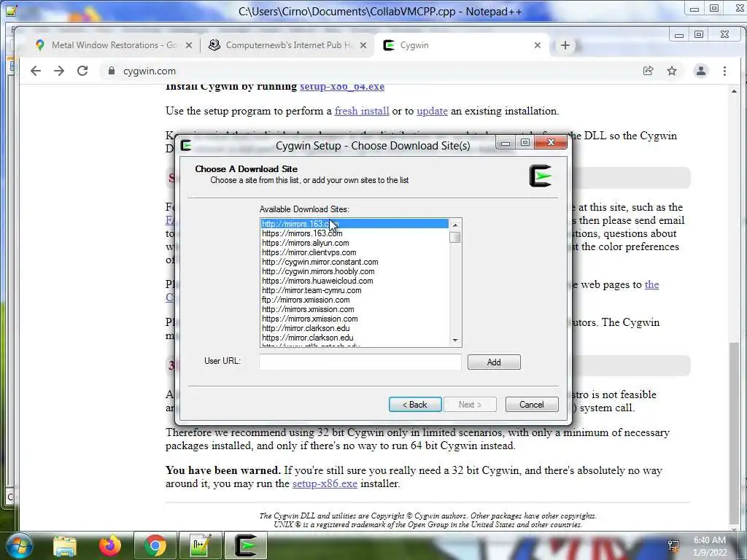Launch Firefox from the taskbar
This screenshot has height=560, width=747.
tap(109, 545)
